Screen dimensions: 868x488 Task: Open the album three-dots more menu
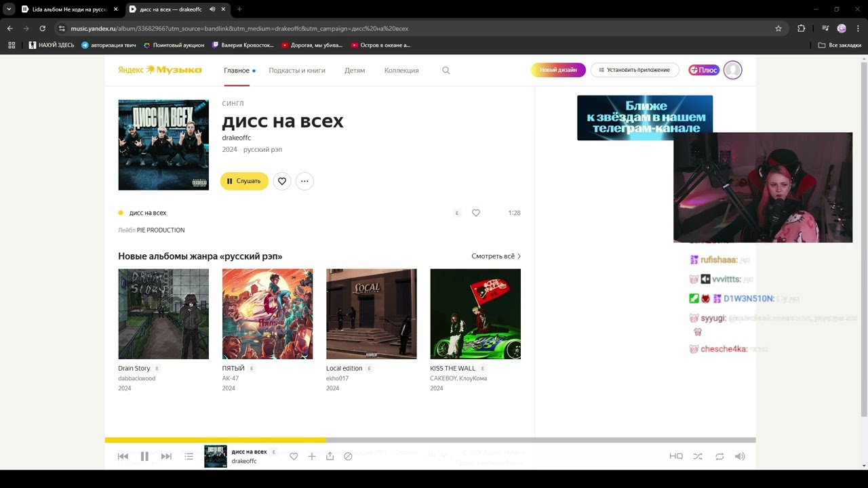tap(304, 181)
